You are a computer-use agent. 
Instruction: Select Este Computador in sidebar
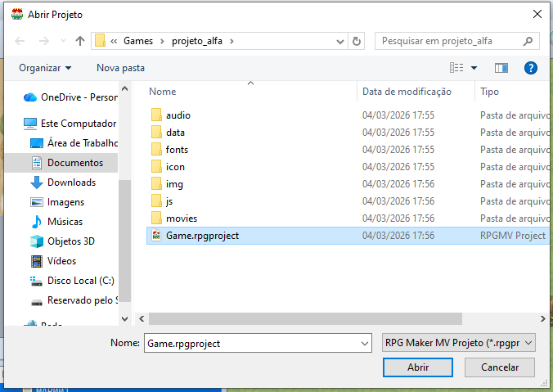click(x=70, y=124)
